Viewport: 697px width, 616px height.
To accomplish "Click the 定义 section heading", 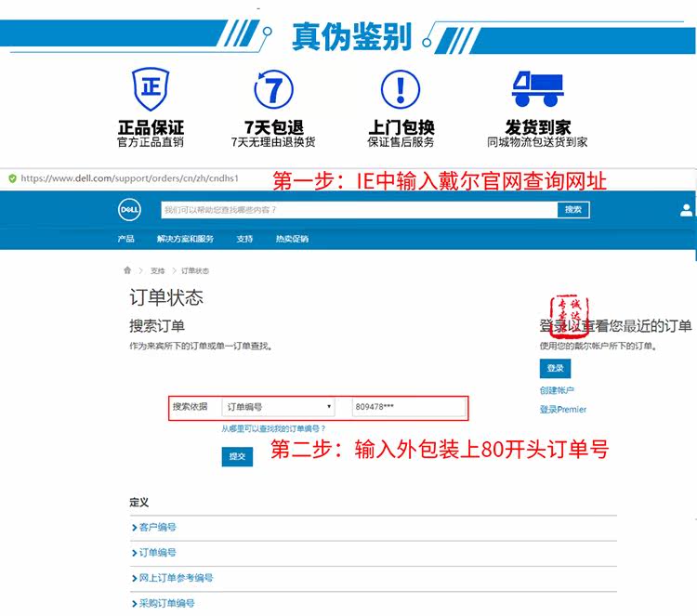I will 138,503.
